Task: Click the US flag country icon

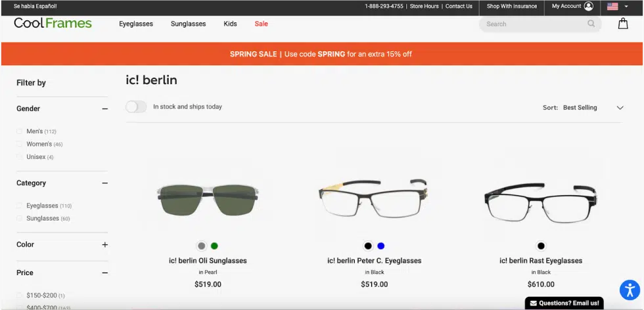Action: click(x=612, y=6)
